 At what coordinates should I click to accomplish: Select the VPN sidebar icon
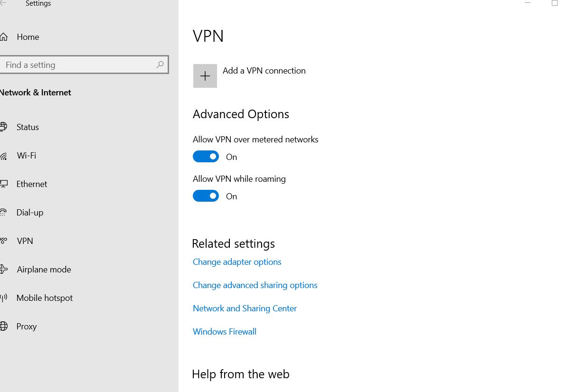tap(3, 241)
